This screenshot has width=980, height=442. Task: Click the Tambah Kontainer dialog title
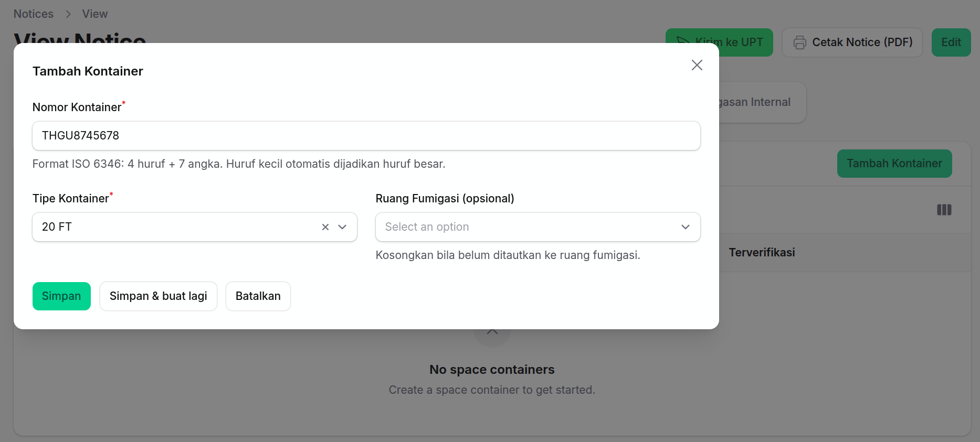88,71
